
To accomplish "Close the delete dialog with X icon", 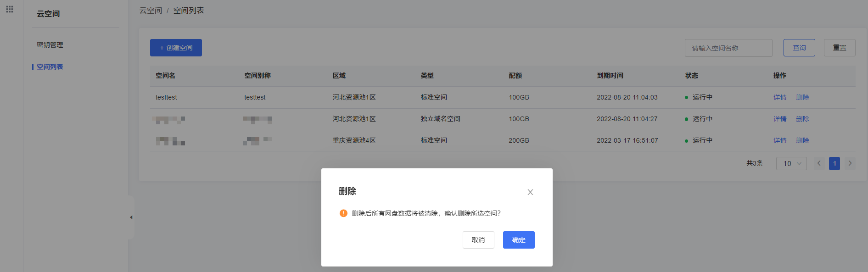I will click(x=530, y=192).
